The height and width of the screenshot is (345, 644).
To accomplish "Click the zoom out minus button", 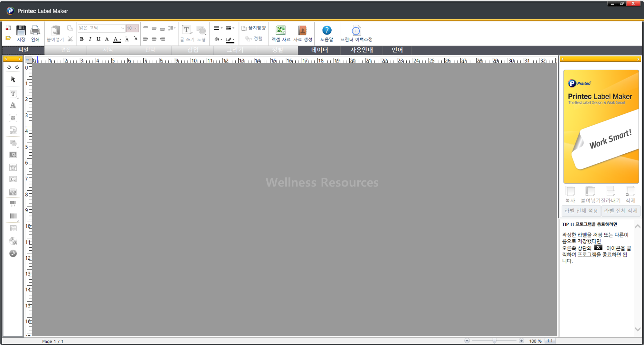I will click(467, 340).
